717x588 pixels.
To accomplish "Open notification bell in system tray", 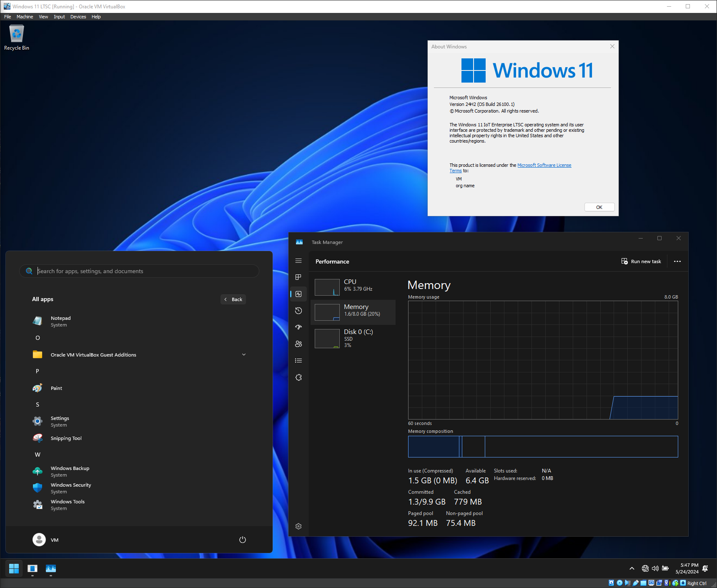I will pos(705,568).
